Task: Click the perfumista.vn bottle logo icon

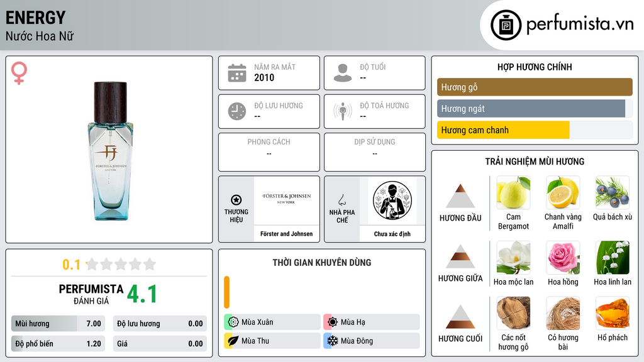Action: coord(506,25)
